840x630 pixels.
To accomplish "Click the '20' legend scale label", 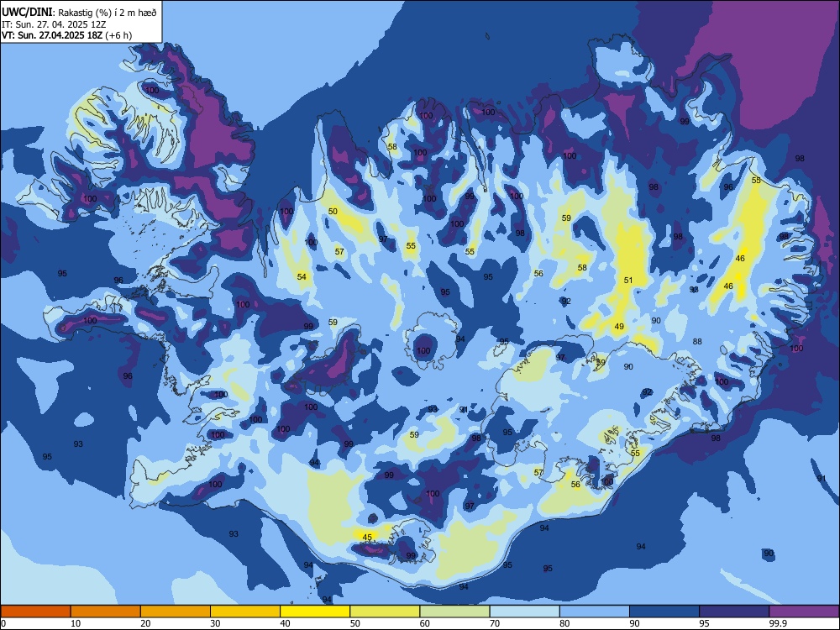I will (x=145, y=623).
